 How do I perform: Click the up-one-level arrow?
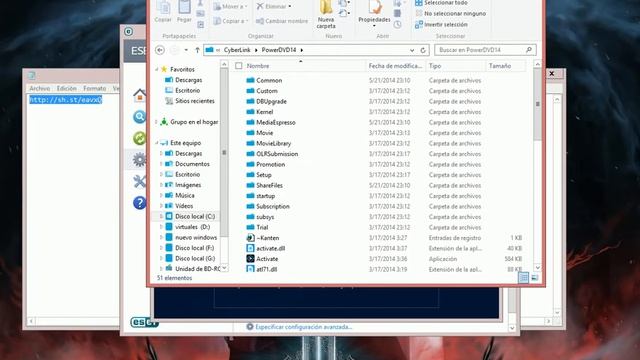pyautogui.click(x=197, y=50)
